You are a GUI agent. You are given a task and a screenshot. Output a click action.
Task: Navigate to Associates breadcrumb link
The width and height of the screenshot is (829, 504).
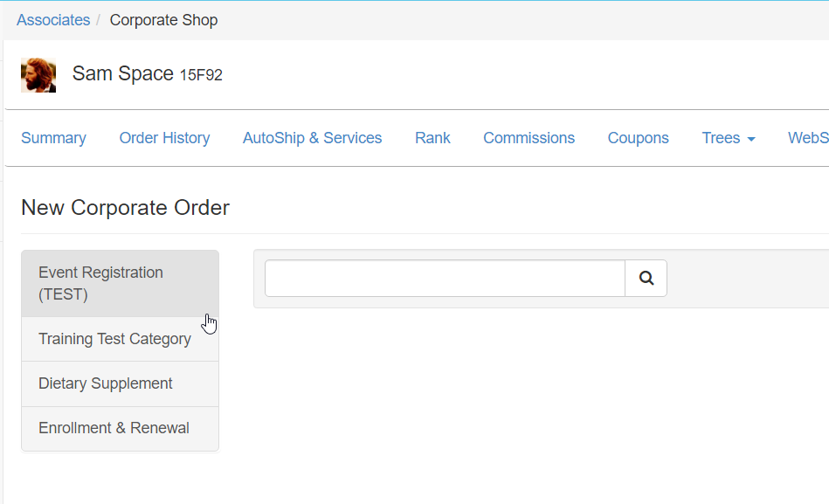coord(53,20)
